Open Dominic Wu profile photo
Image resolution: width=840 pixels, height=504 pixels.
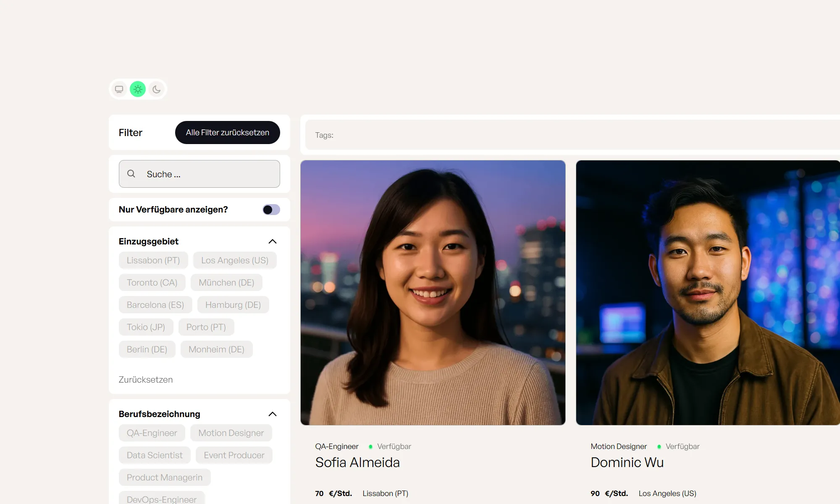pyautogui.click(x=708, y=292)
